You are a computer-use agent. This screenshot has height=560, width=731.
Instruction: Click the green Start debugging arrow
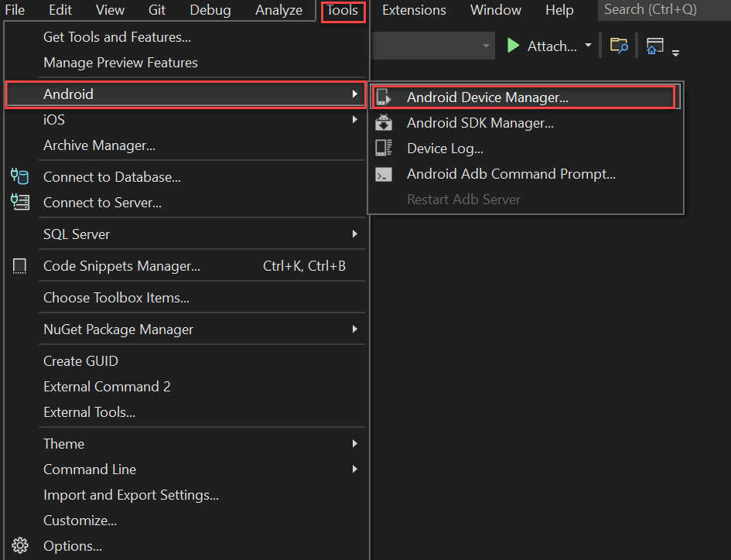point(514,45)
